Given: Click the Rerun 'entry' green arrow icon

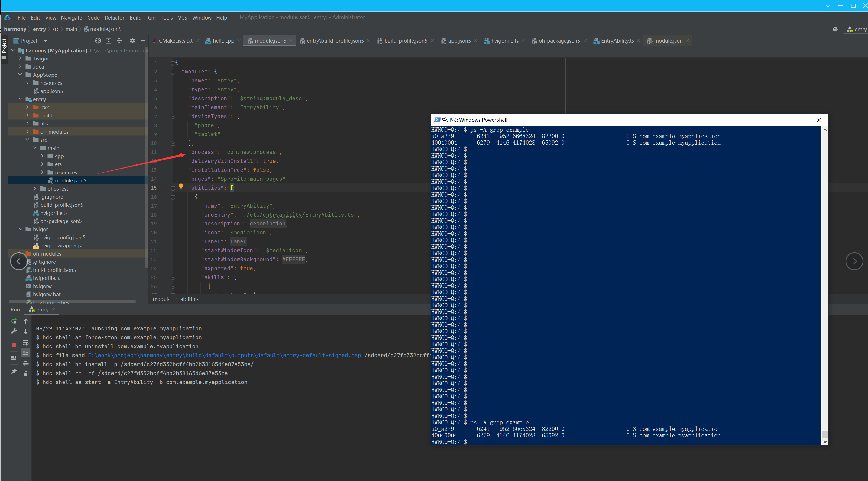Looking at the screenshot, I should click(14, 321).
